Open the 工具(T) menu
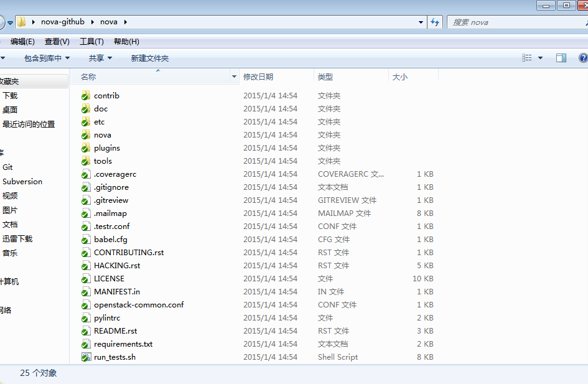 (91, 41)
